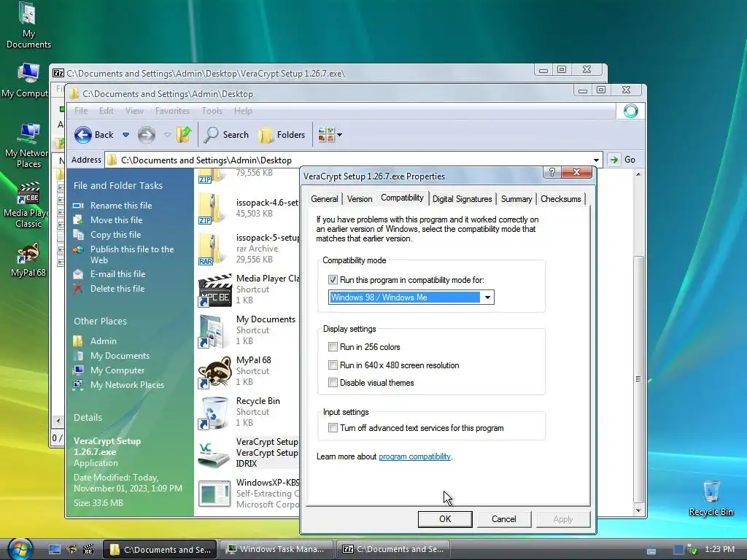Open the program compatibility link

click(x=414, y=456)
